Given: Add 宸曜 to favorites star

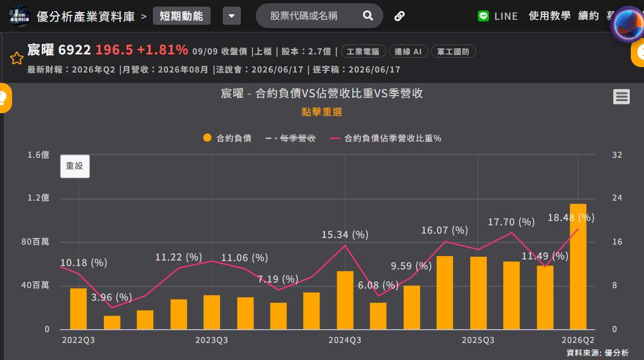Looking at the screenshot, I should pyautogui.click(x=17, y=58).
